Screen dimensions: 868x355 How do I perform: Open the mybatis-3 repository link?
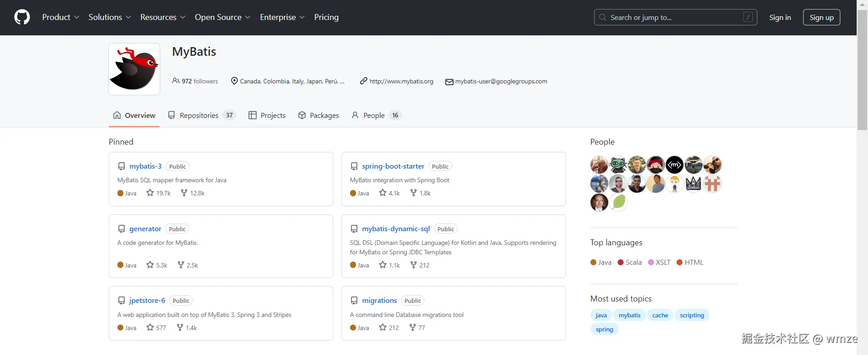click(145, 166)
